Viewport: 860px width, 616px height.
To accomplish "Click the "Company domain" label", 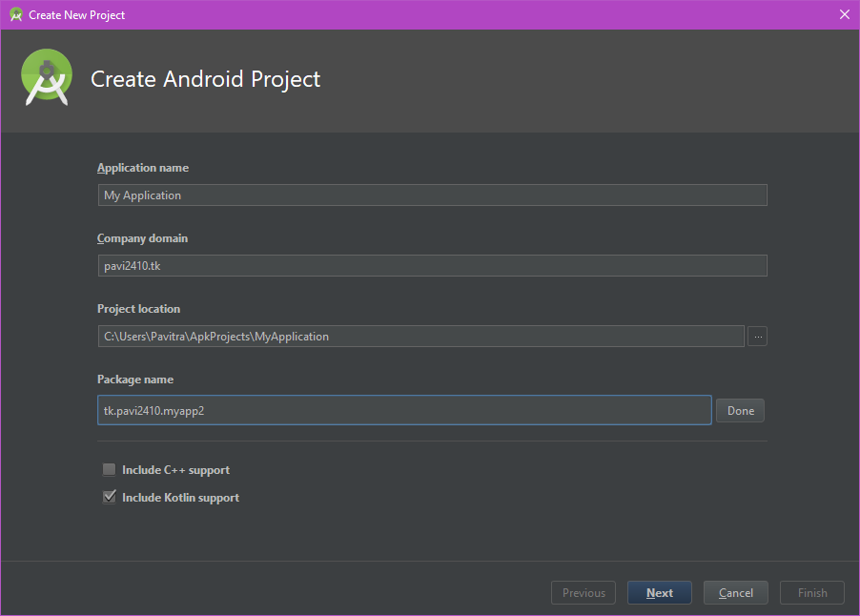I will point(142,238).
